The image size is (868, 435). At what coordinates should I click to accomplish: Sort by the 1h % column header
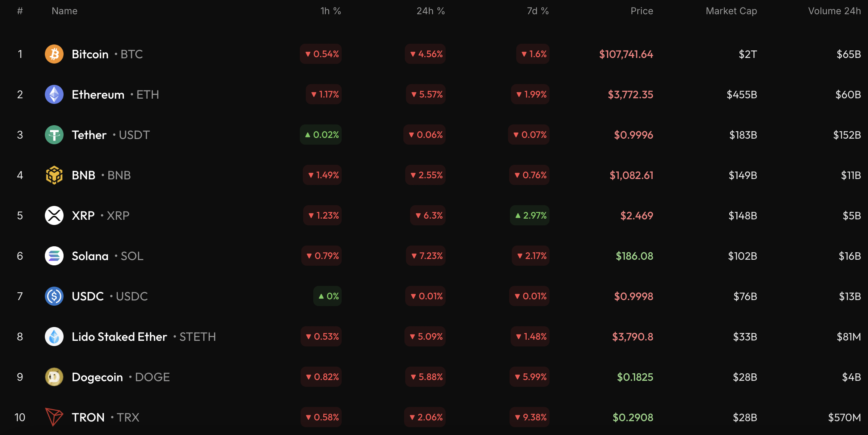pyautogui.click(x=330, y=11)
